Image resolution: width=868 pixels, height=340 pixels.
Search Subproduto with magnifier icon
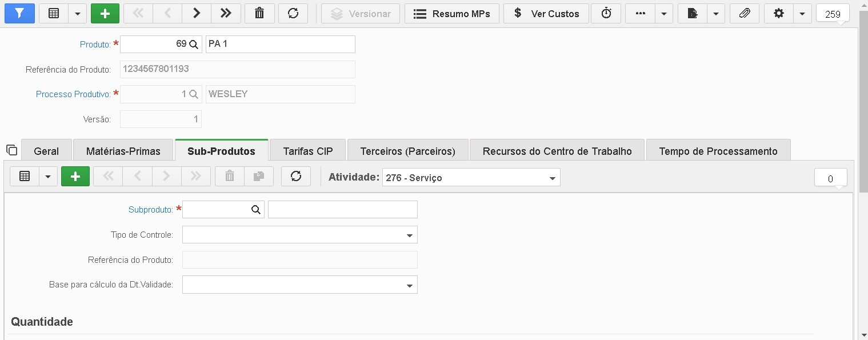click(x=256, y=210)
